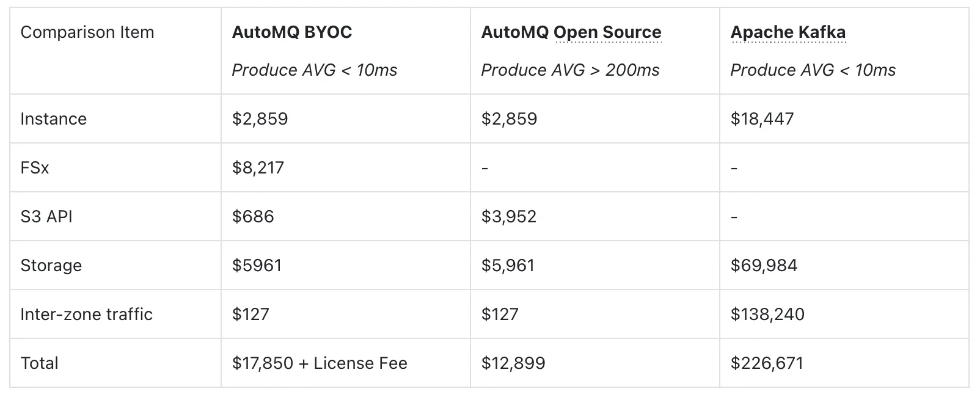Viewport: 980px width, 397px height.
Task: Select the $226,671 total cost
Action: tap(767, 363)
